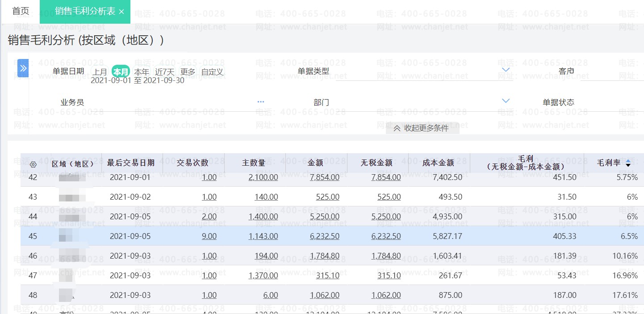Click the 客户 input field

point(612,71)
